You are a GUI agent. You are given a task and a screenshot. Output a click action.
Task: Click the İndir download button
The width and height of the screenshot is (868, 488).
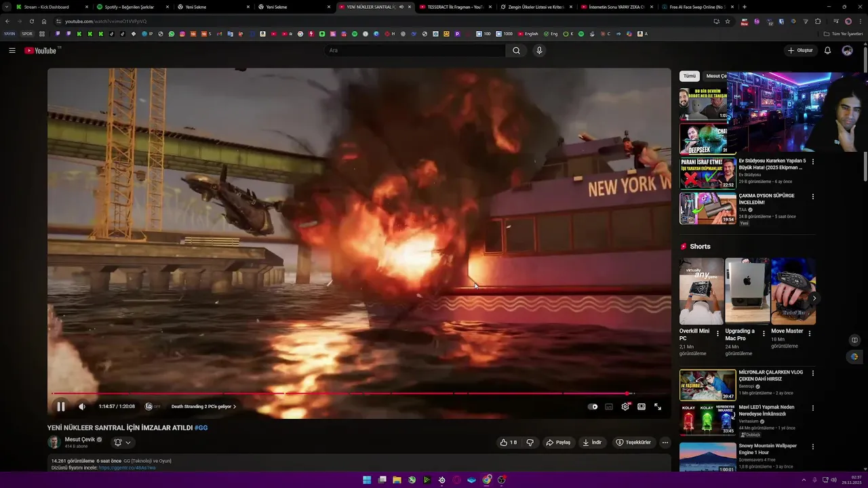coord(592,443)
